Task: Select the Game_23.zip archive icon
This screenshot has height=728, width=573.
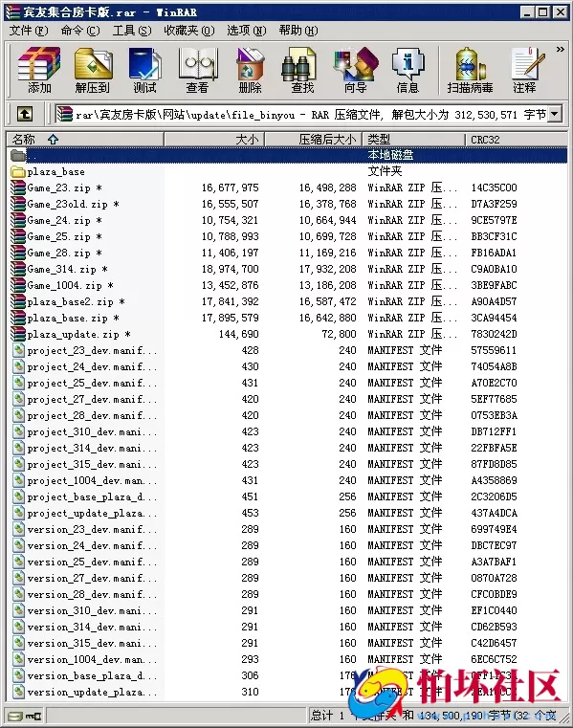Action: (17, 188)
